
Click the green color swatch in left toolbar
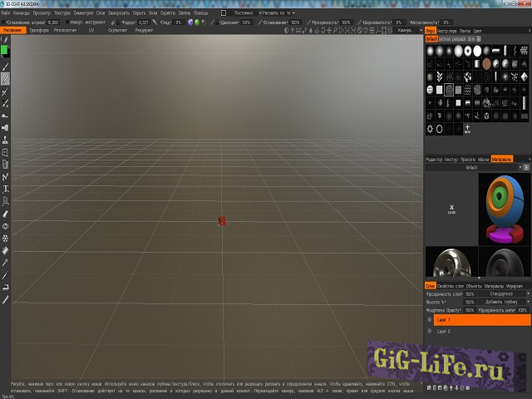[x=5, y=51]
